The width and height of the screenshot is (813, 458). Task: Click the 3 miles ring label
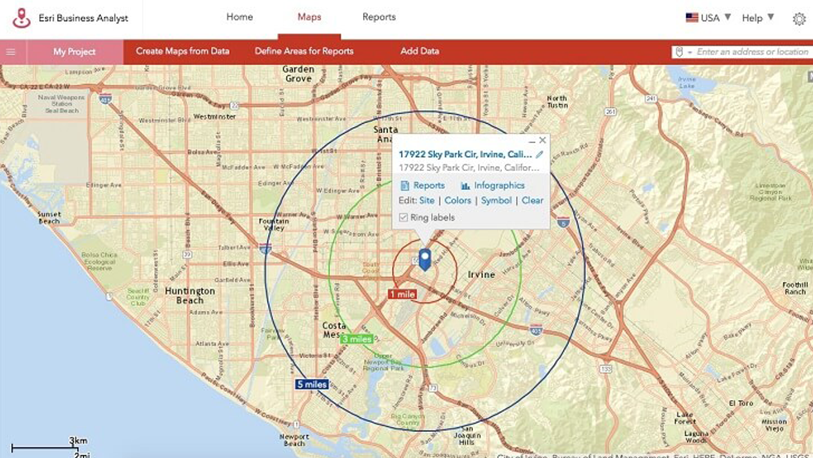(356, 339)
